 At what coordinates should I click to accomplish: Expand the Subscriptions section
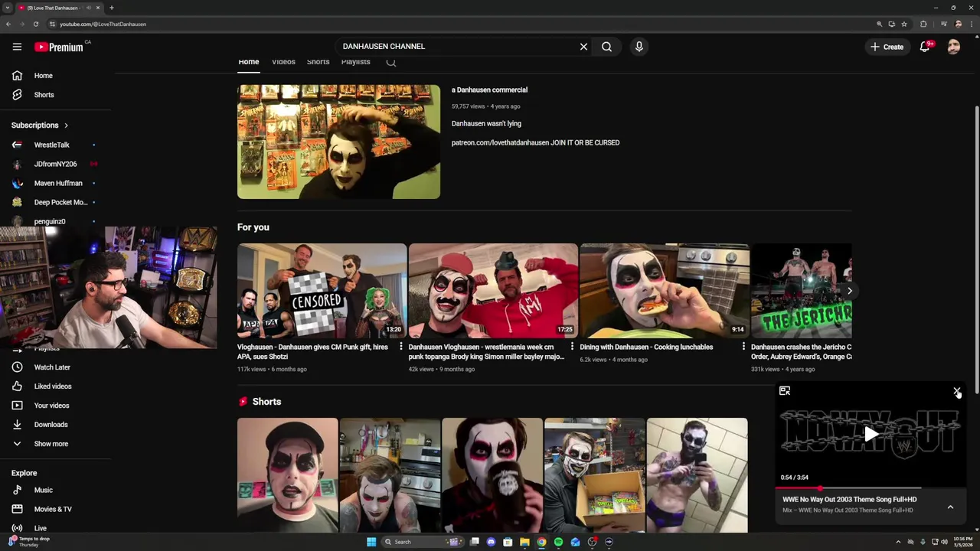[40, 126]
